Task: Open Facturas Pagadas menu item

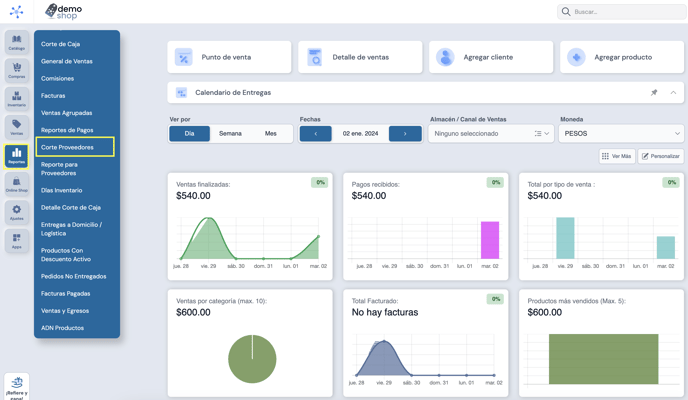Action: (65, 293)
